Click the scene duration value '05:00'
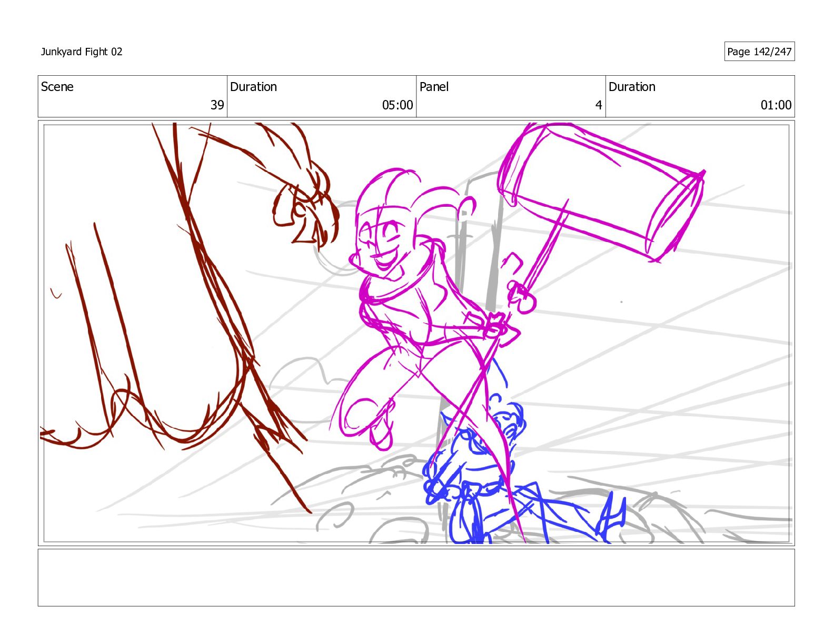The height and width of the screenshot is (644, 834). pyautogui.click(x=398, y=105)
